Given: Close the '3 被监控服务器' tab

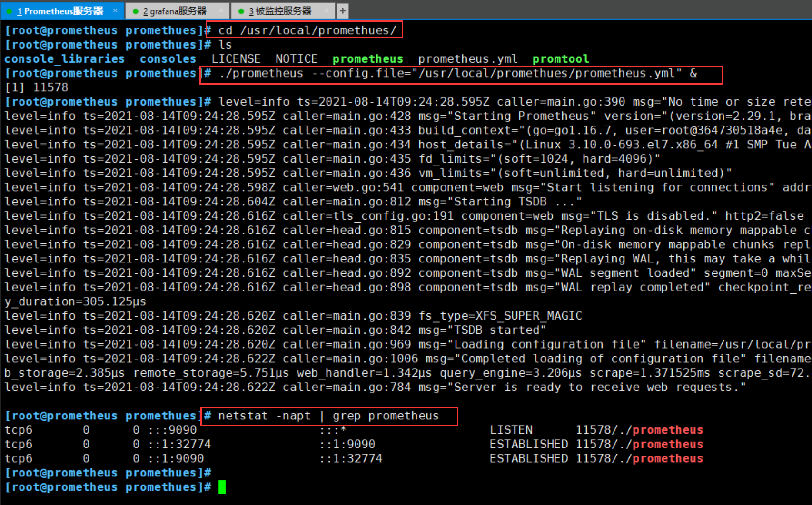Looking at the screenshot, I should click(327, 10).
